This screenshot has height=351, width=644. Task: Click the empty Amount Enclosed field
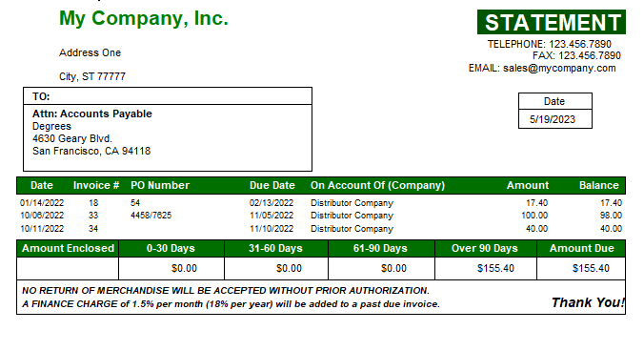[x=68, y=268]
